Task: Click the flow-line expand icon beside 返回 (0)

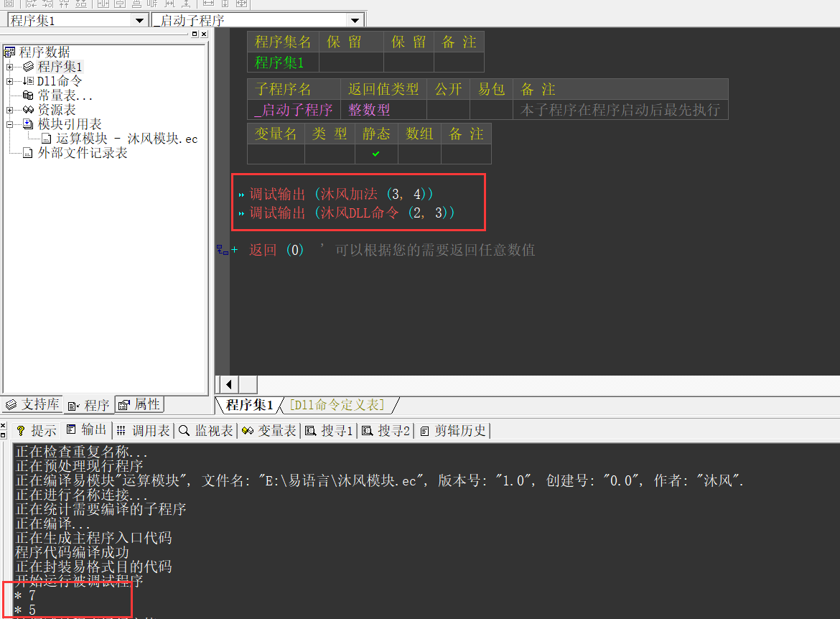Action: pos(223,250)
